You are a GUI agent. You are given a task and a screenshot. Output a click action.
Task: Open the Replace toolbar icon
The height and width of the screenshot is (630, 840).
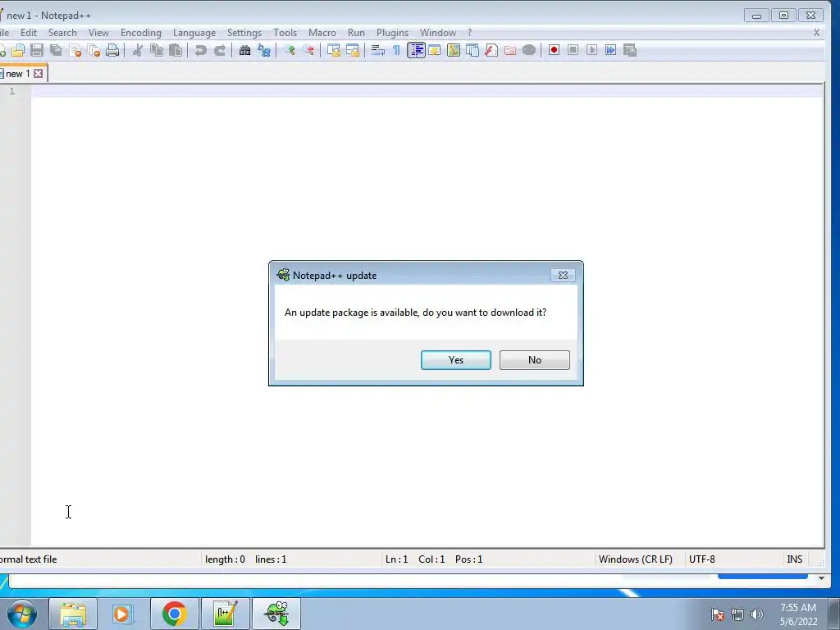point(264,50)
